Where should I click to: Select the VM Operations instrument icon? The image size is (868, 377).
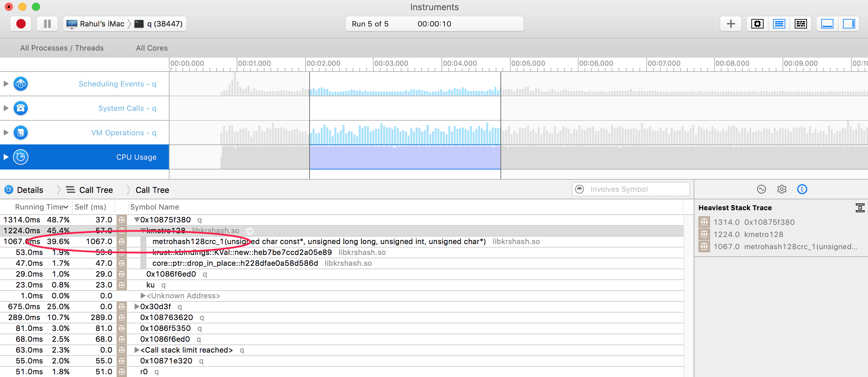21,133
